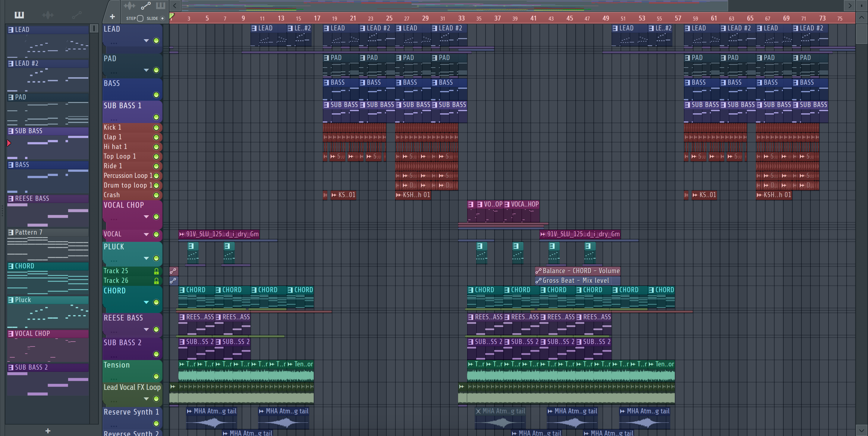Click audio waveform icon beside STEP toggle
The width and height of the screenshot is (868, 436).
[129, 6]
